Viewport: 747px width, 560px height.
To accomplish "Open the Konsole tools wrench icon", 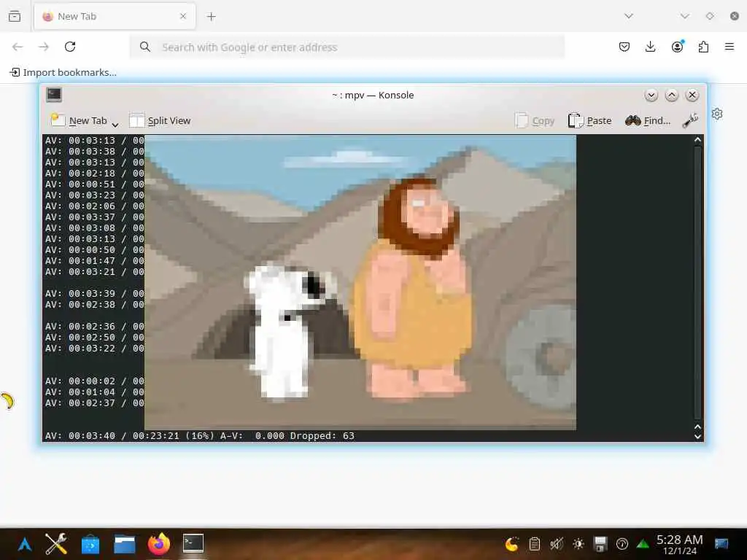I will (690, 121).
